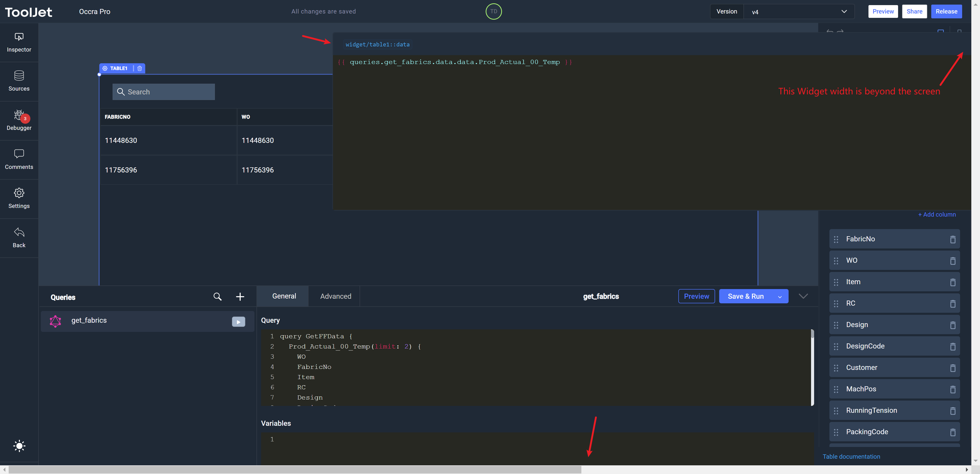Select the General tab
The width and height of the screenshot is (980, 474).
tap(284, 296)
